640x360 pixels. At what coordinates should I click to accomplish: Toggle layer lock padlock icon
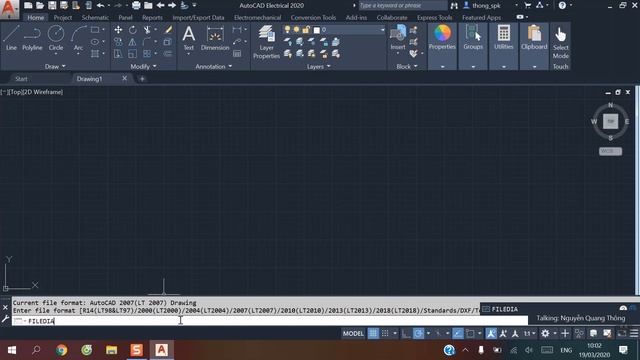click(306, 30)
